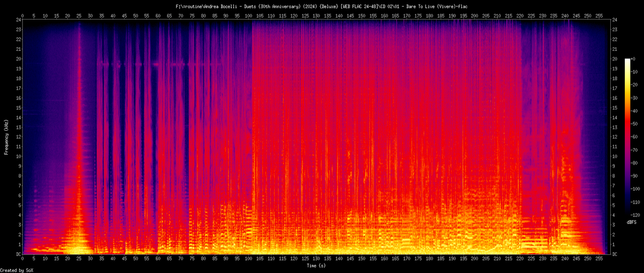Click "5" on the left frequency axis
Screen dimensions: 644x273
(x=20, y=205)
